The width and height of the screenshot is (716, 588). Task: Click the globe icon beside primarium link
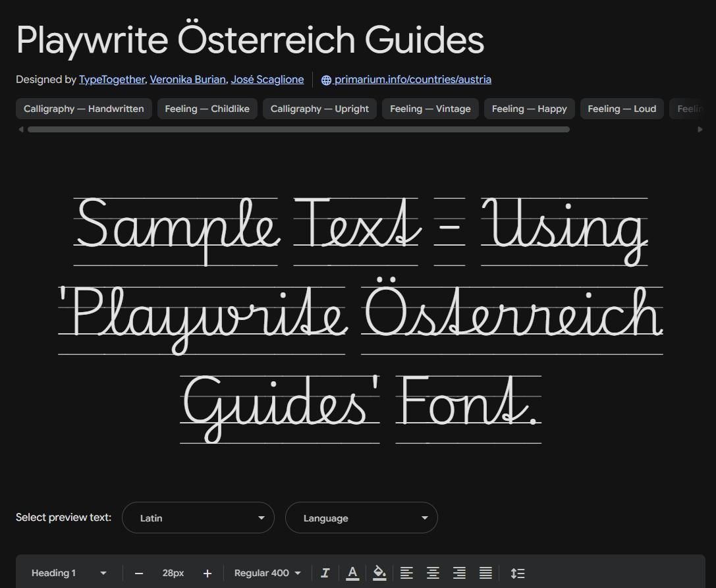326,80
